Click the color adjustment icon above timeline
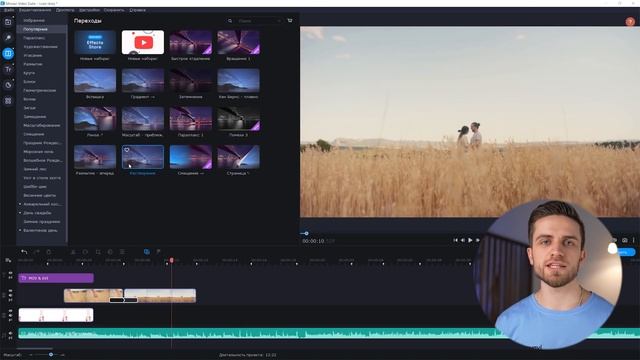The height and width of the screenshot is (360, 640). tap(110, 252)
